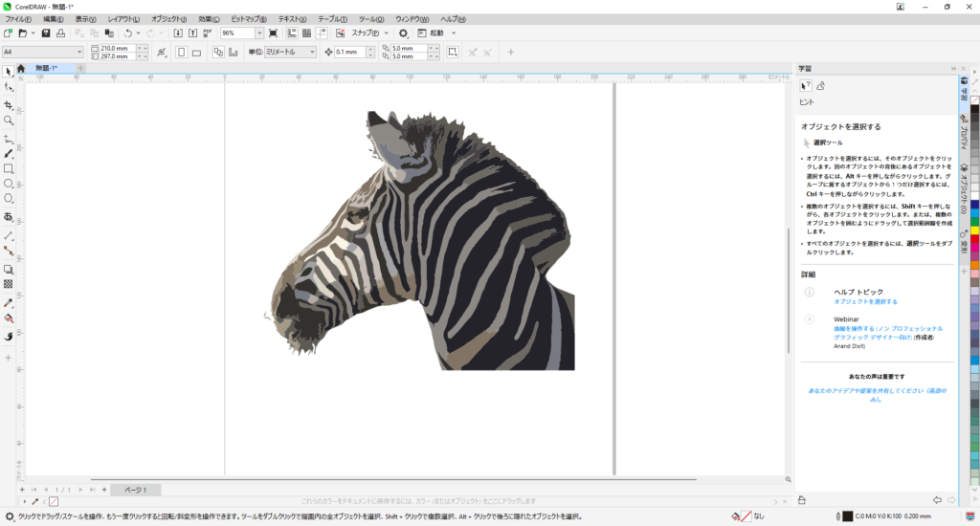
Task: Select the Zoom magnifier tool
Action: point(9,120)
